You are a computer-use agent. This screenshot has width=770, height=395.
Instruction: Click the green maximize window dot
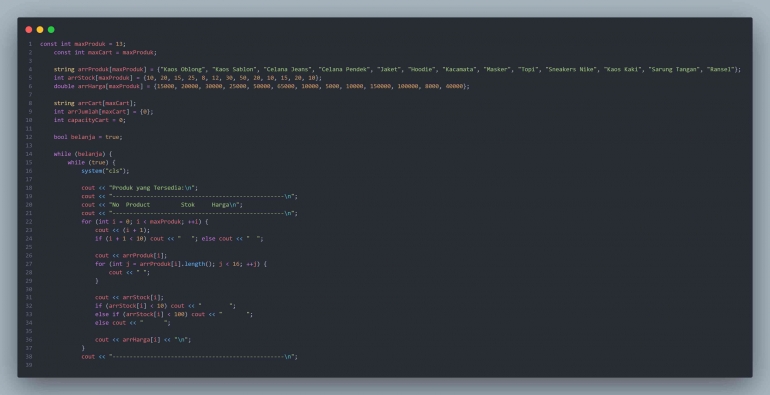51,29
